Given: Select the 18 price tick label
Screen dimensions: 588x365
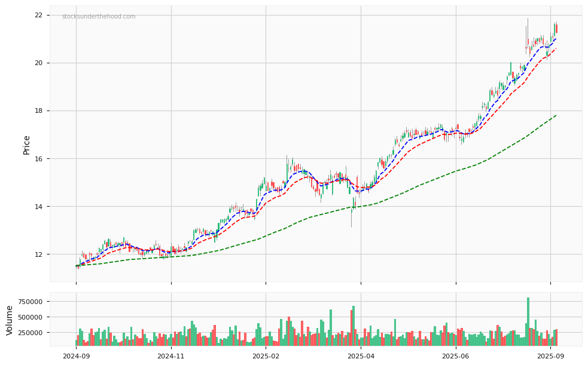Looking at the screenshot, I should (x=39, y=111).
